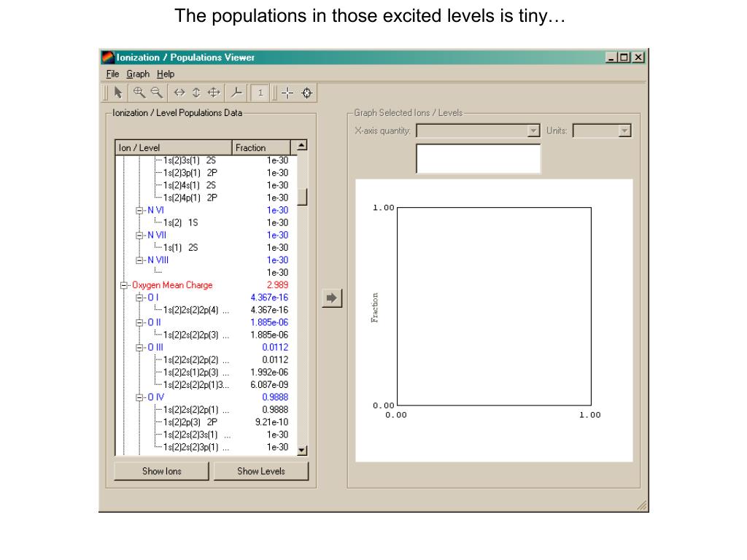This screenshot has height=560, width=747.
Task: Select level 1s(2)3s(1) 2S
Action: 190,160
